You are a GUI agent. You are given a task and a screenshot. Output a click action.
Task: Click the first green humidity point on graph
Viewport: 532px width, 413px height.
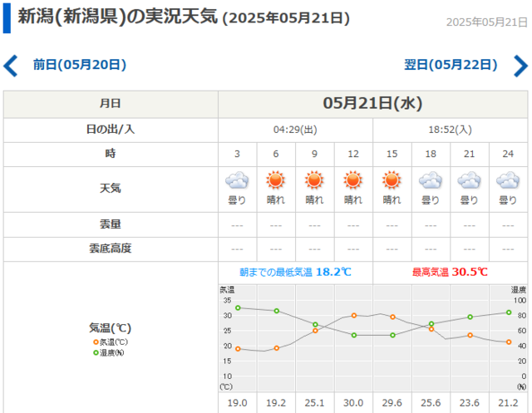pyautogui.click(x=238, y=307)
